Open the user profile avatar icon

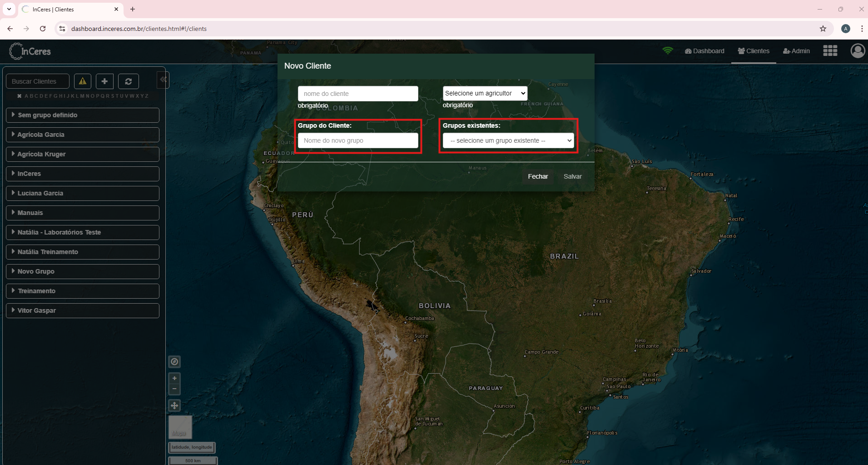[858, 51]
